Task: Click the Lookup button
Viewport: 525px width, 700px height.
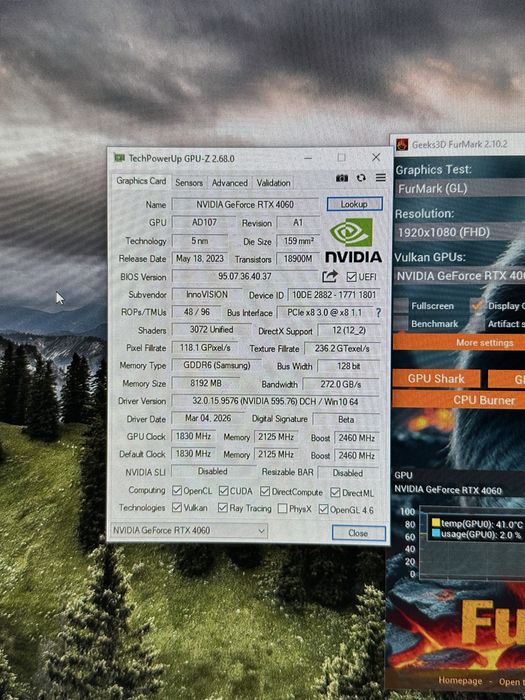Action: click(x=354, y=204)
